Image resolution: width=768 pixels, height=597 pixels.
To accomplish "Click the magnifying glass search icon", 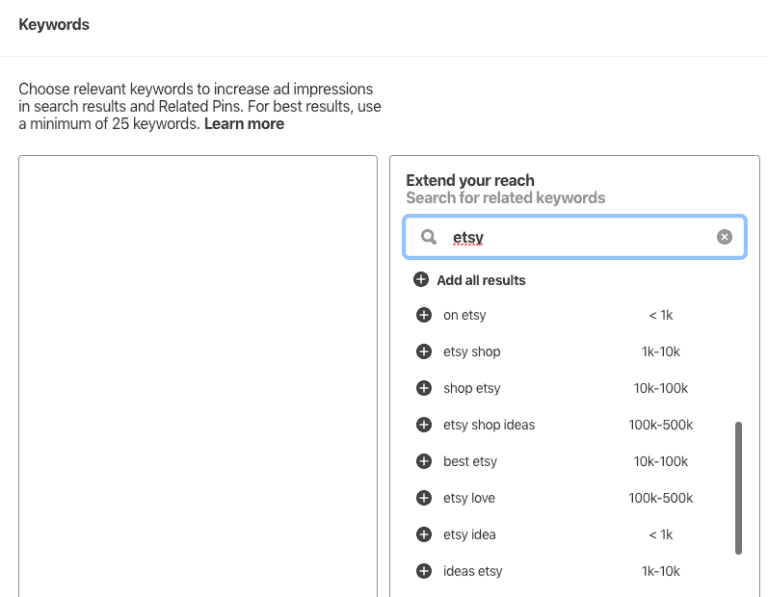I will (x=428, y=238).
